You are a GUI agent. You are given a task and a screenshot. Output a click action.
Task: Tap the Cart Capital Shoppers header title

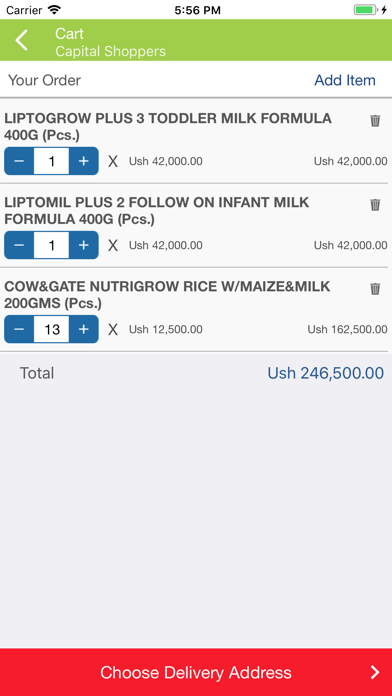110,42
